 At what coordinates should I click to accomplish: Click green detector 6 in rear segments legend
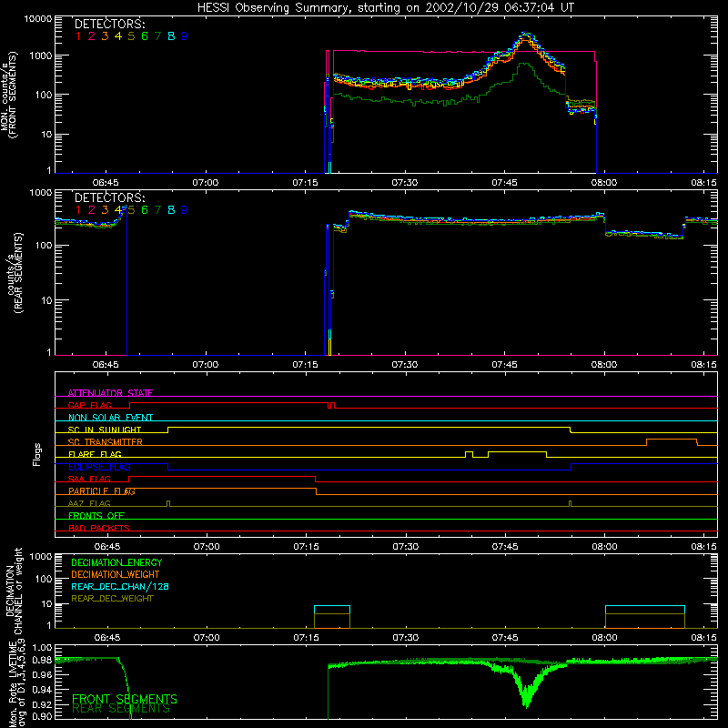(145, 210)
